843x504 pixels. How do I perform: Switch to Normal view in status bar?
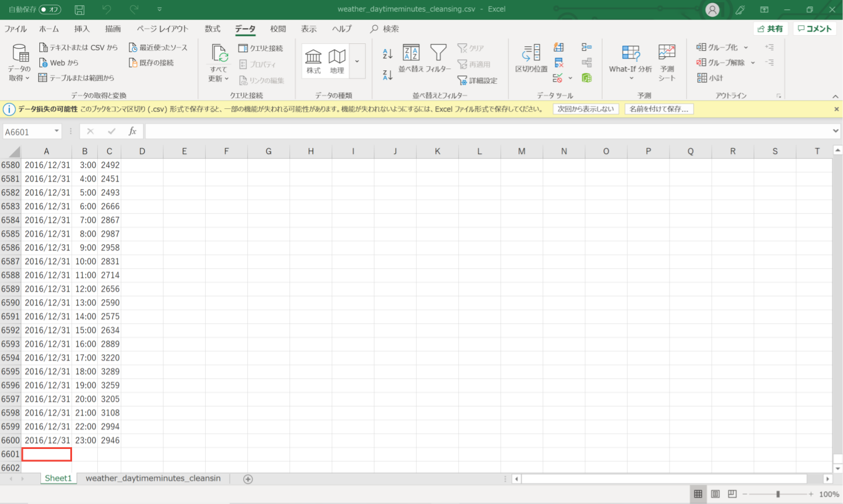[x=698, y=494]
